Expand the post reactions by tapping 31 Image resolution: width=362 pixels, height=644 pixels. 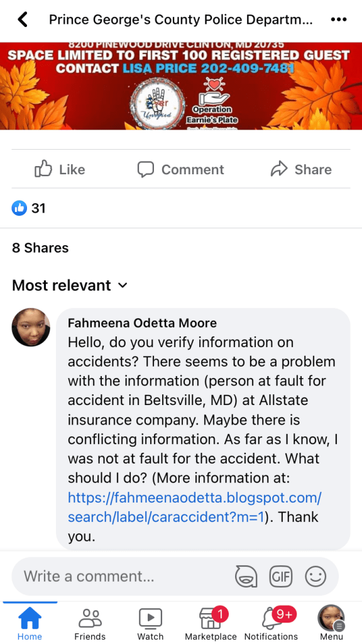coord(29,208)
